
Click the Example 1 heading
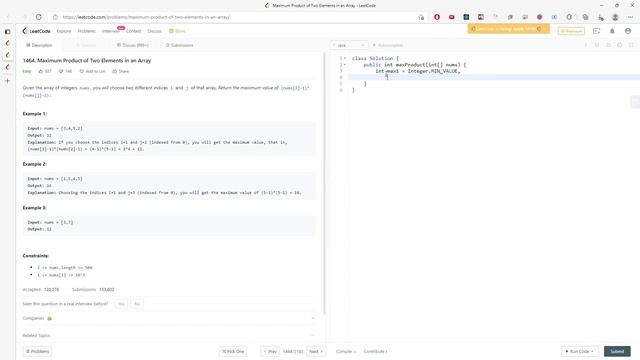pos(35,114)
